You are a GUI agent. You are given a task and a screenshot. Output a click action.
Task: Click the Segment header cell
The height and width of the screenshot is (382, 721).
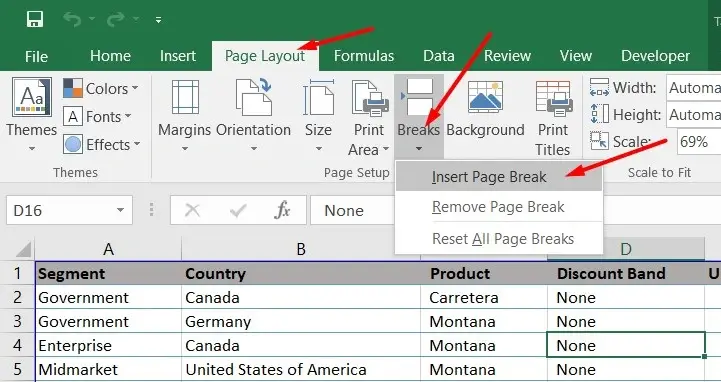tap(109, 274)
